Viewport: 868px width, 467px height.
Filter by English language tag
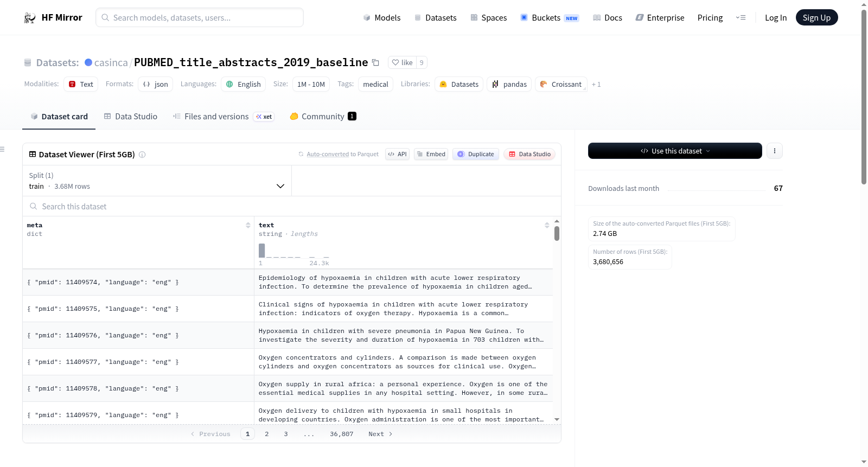tap(244, 84)
